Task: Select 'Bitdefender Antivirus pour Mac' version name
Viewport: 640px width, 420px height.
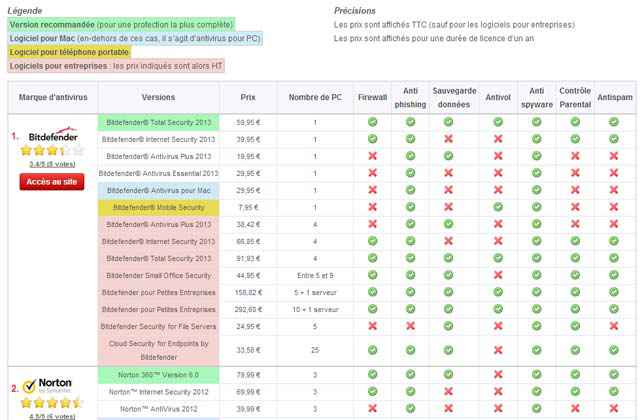Action: click(158, 190)
